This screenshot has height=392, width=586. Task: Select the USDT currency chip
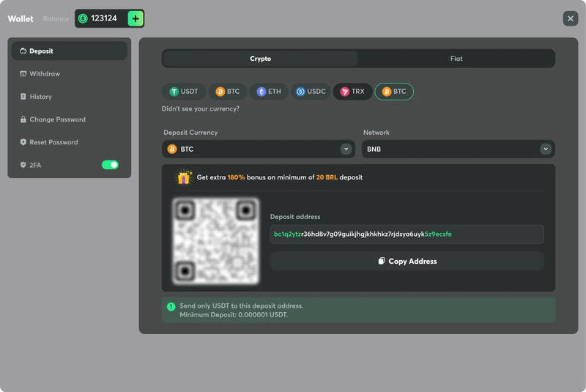coord(183,92)
